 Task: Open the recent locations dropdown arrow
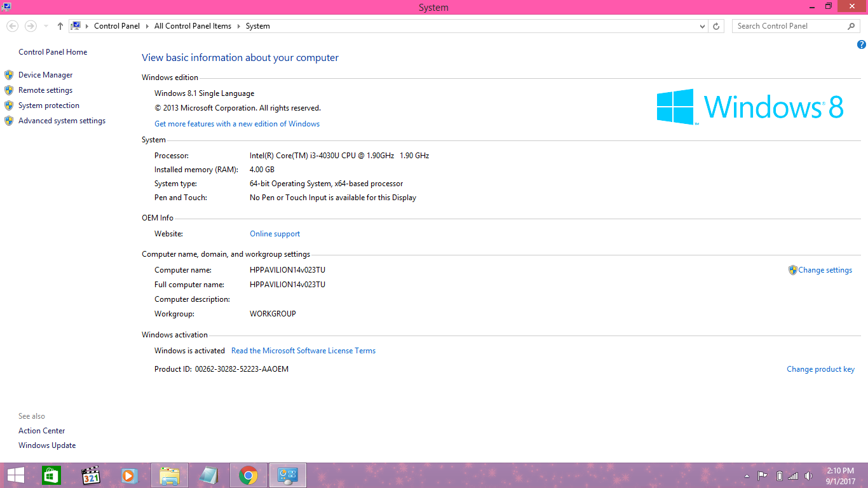click(x=46, y=26)
